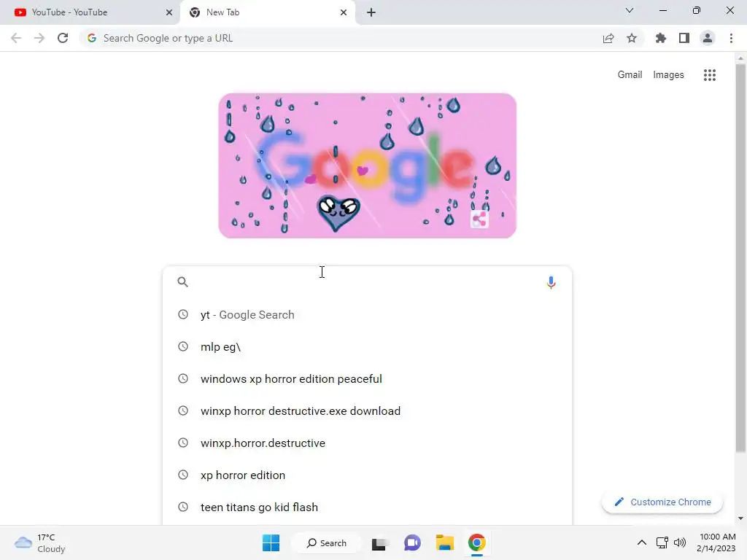
Task: Share this page via the share icon
Action: click(x=608, y=38)
